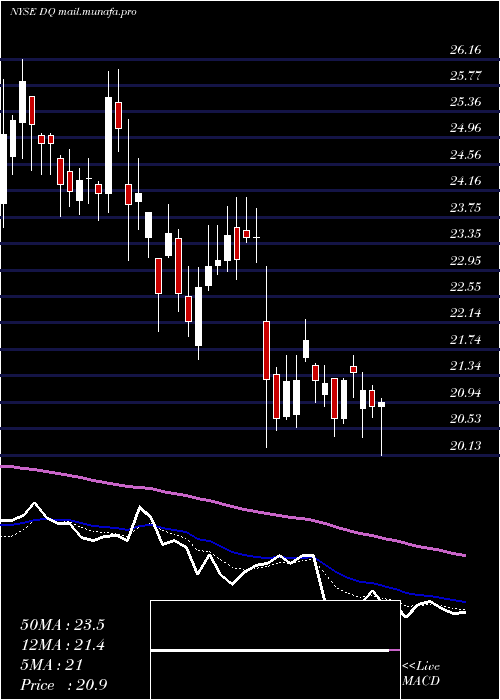This screenshot has width=500, height=700.
Task: Select the 26.16 price axis label
Action: [466, 50]
